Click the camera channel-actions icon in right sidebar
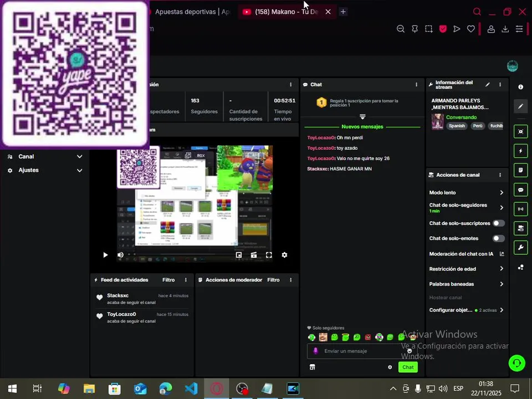Image resolution: width=532 pixels, height=399 pixels. (x=520, y=228)
